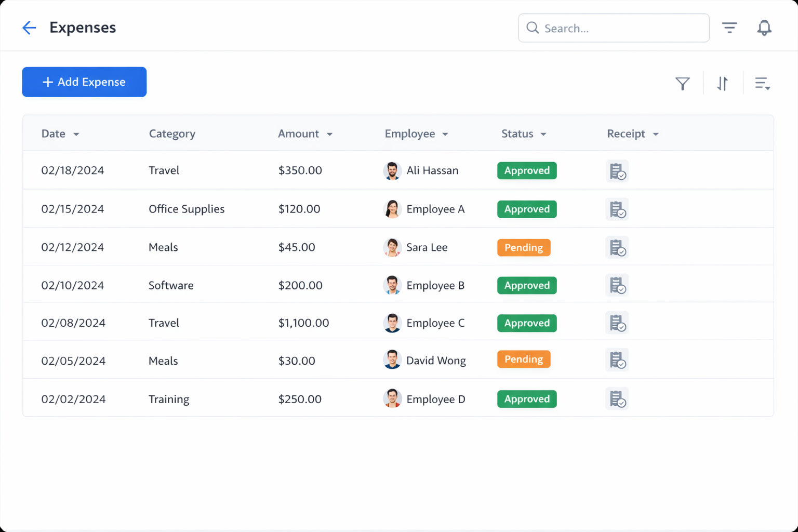Select the Expenses page title
798x532 pixels.
[x=82, y=28]
